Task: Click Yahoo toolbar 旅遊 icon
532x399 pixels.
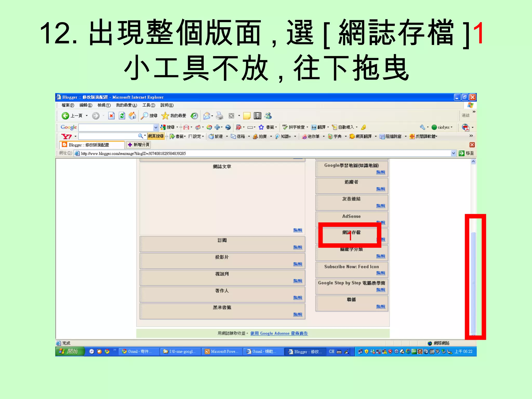Action: coord(211,136)
